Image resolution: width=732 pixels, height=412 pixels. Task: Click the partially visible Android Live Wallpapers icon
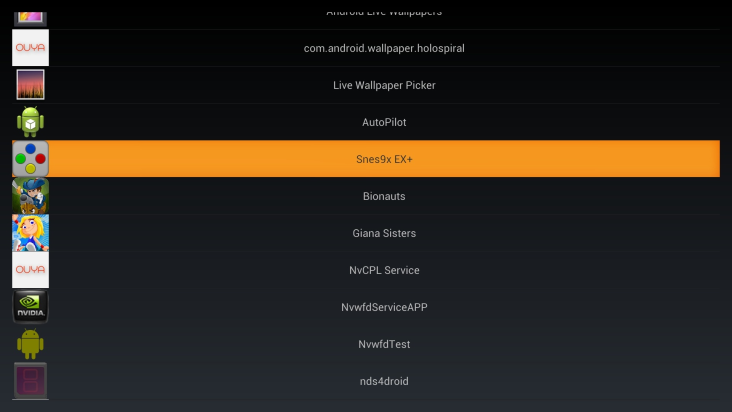(x=30, y=14)
